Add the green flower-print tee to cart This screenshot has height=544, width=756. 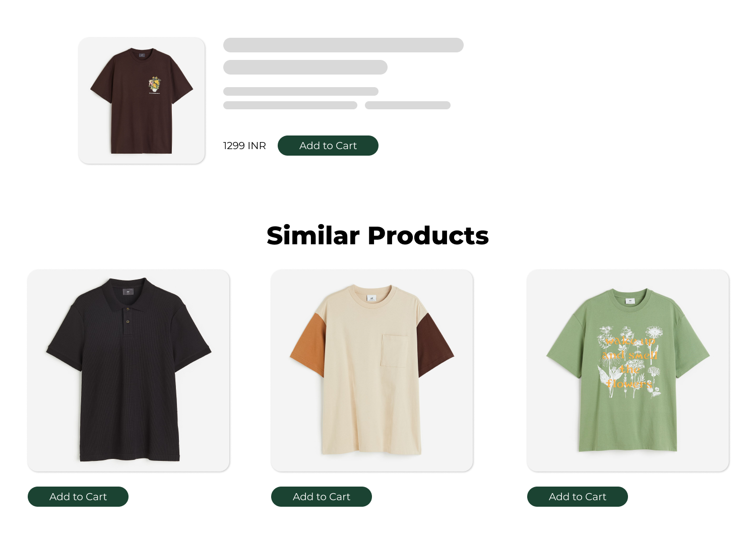click(578, 497)
